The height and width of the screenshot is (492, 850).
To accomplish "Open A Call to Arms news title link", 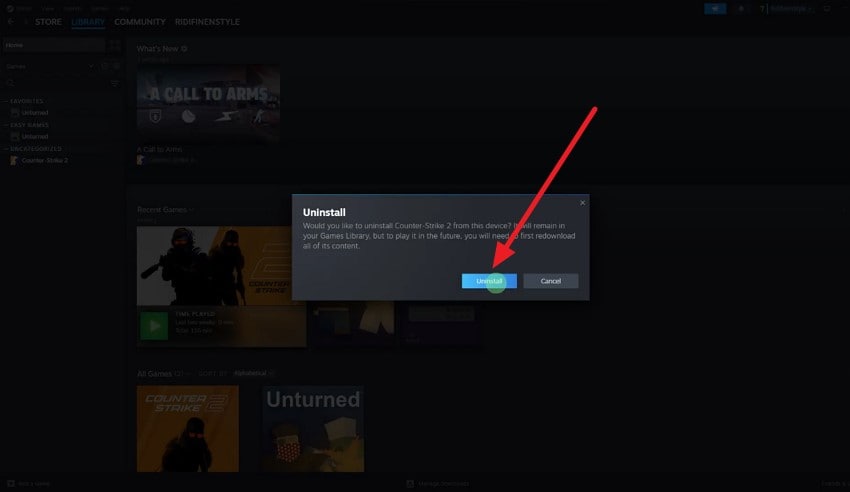I will [x=159, y=150].
